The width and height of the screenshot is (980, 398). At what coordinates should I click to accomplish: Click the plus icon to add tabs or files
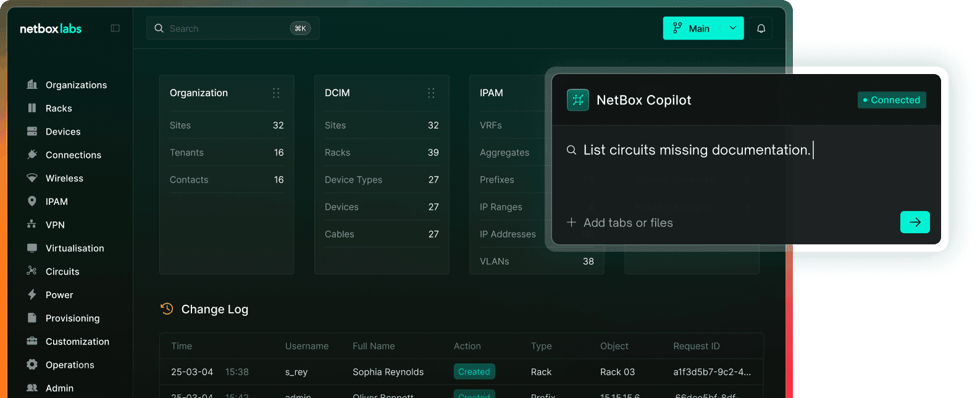(571, 223)
